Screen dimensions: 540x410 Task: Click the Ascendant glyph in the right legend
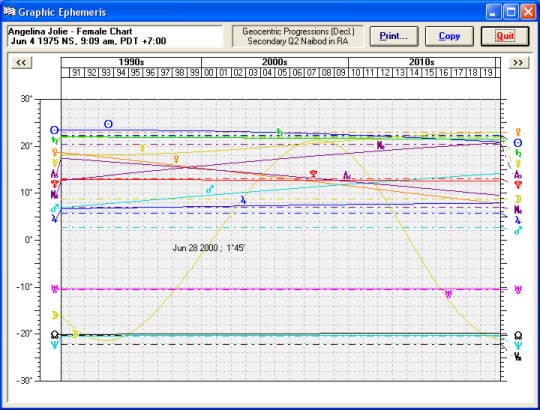click(x=518, y=175)
